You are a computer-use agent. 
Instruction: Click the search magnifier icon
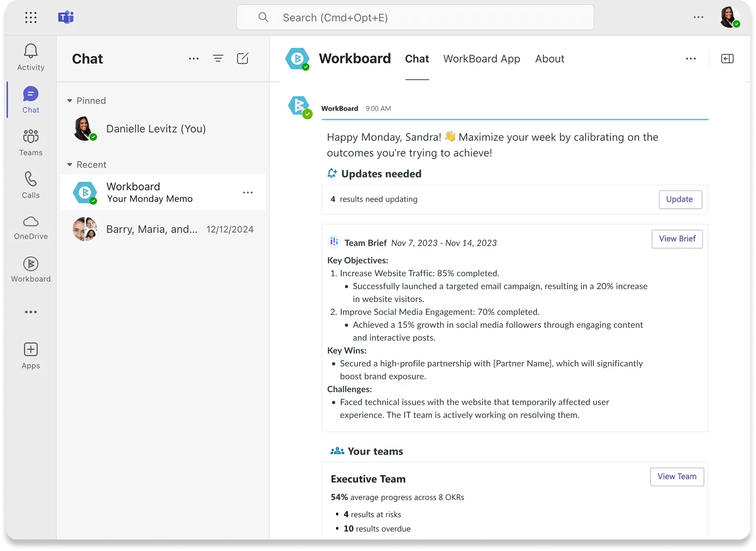[x=263, y=18]
